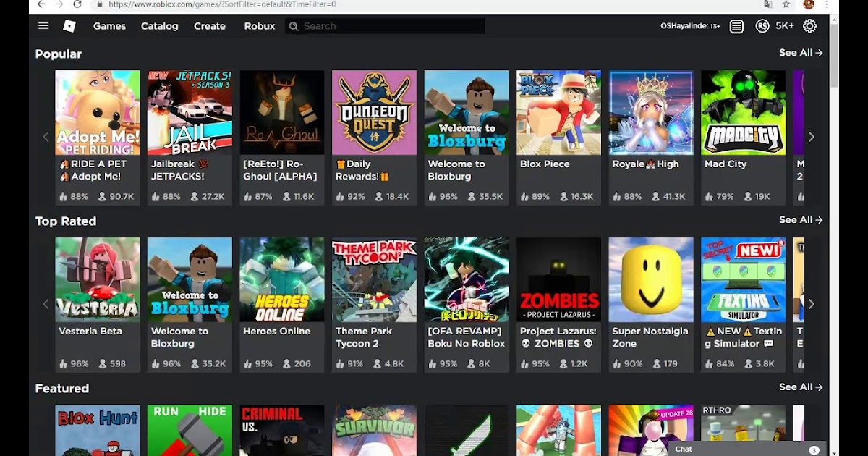Bookmark this page with star icon
Image resolution: width=868 pixels, height=456 pixels.
[x=786, y=4]
